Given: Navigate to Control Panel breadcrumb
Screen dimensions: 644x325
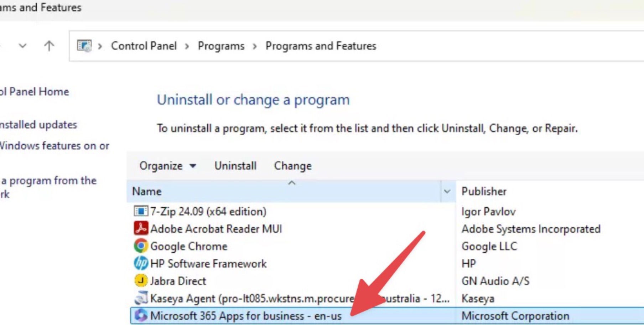Looking at the screenshot, I should 144,46.
